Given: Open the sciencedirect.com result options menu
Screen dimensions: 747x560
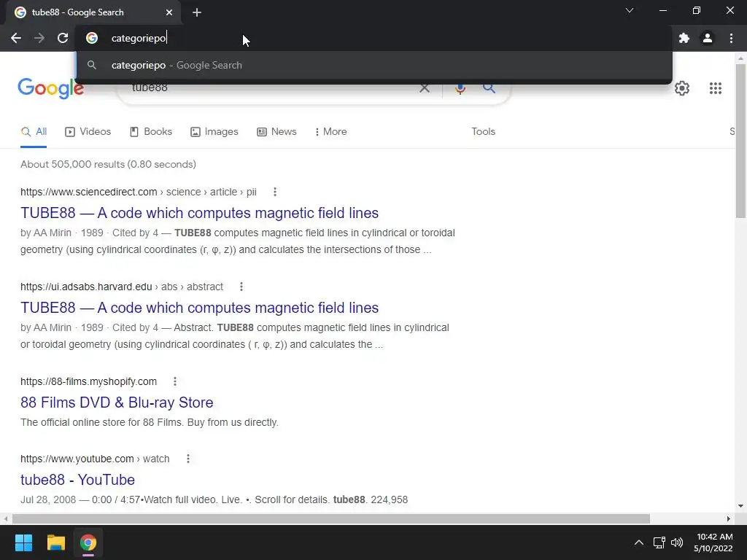Looking at the screenshot, I should point(275,192).
